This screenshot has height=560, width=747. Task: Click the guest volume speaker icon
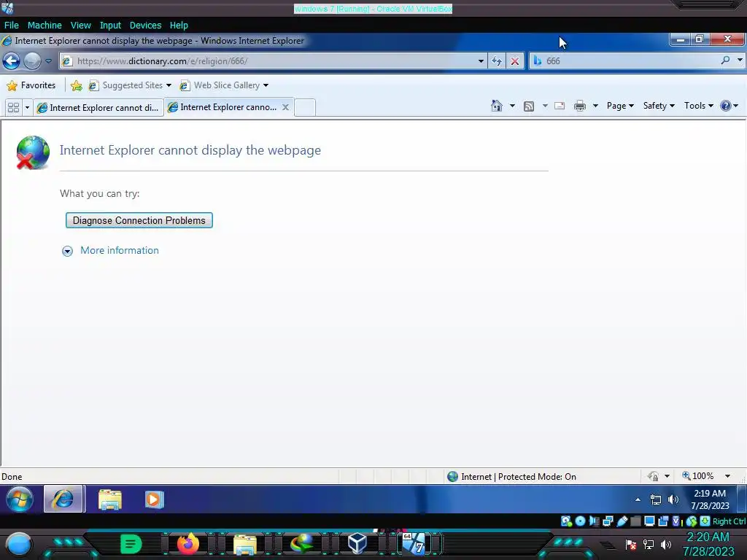(x=673, y=499)
